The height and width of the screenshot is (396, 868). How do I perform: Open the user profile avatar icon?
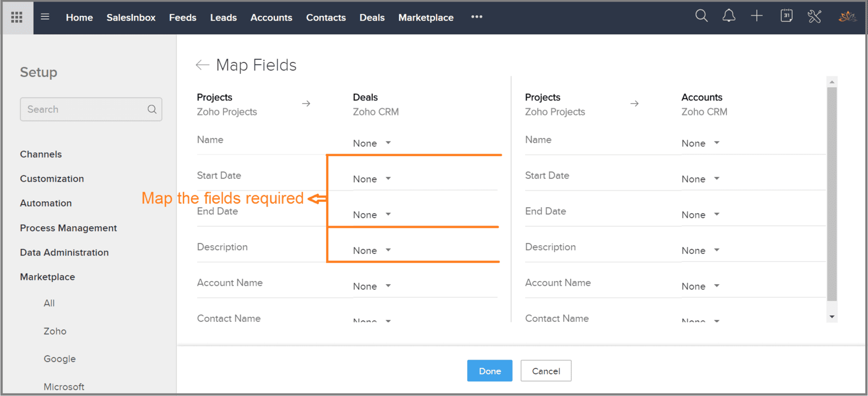coord(847,16)
